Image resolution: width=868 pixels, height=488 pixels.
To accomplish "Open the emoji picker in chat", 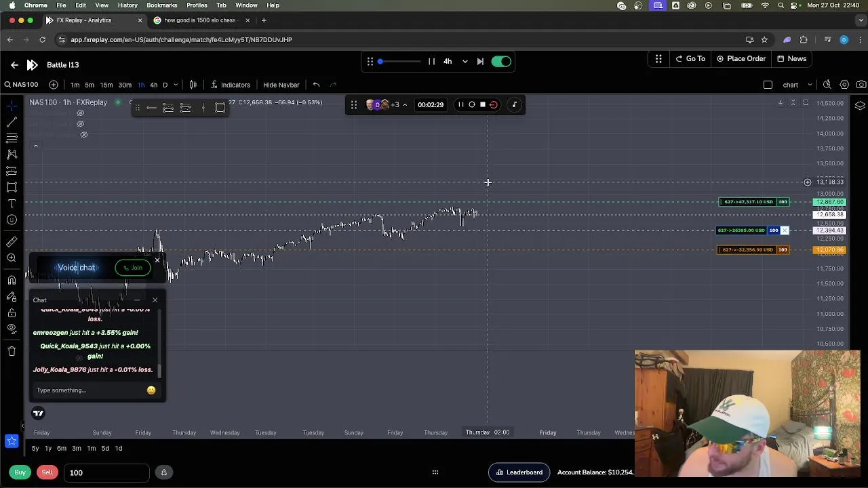I will 151,390.
